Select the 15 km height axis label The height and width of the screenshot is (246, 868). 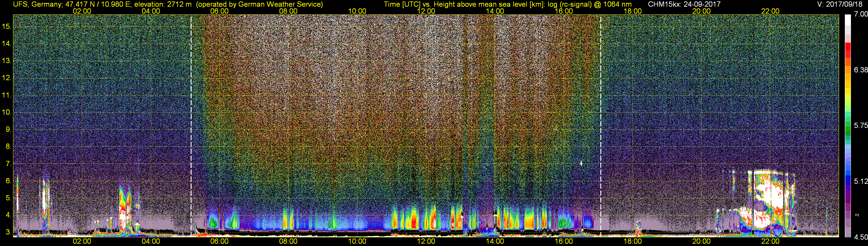click(x=6, y=27)
